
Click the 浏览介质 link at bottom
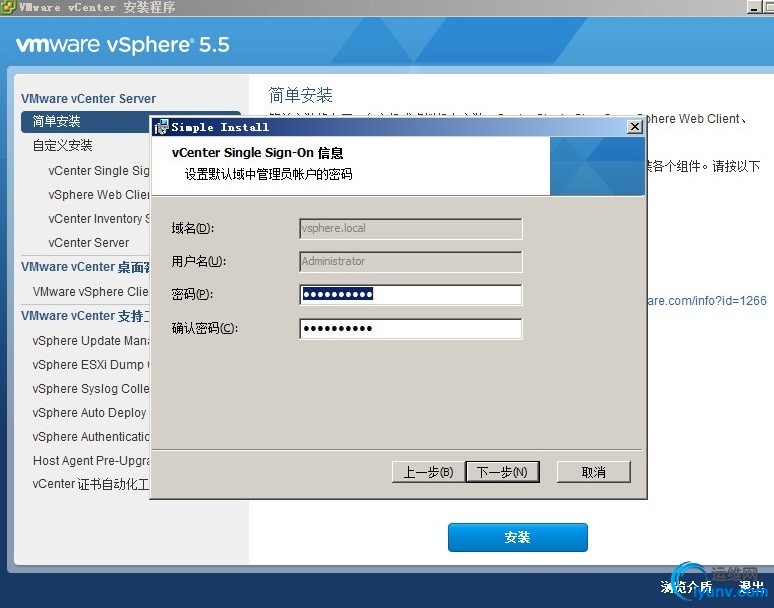[x=686, y=586]
